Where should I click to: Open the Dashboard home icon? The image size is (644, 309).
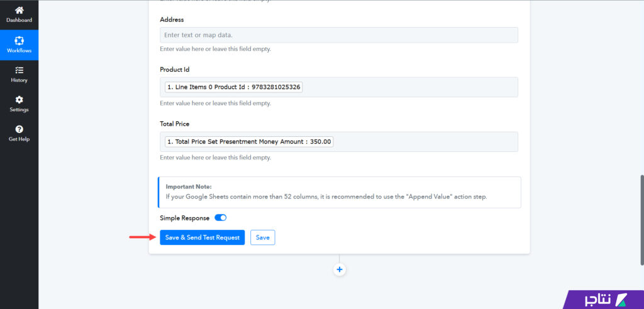pyautogui.click(x=19, y=11)
